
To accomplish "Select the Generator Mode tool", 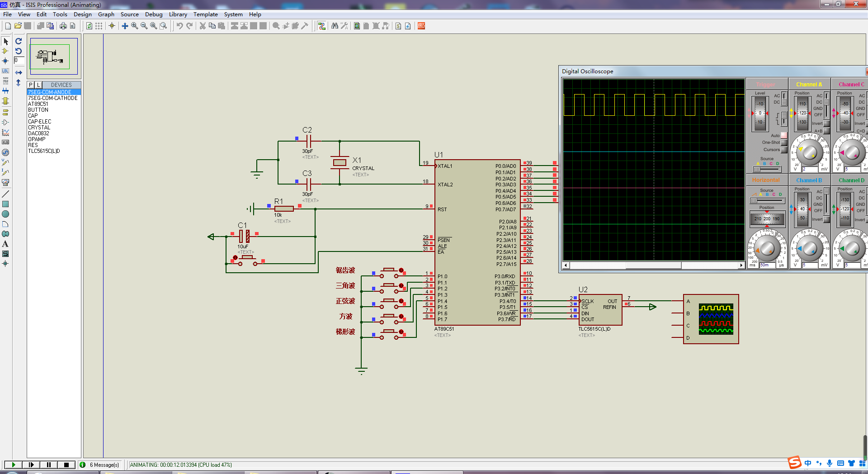I will pos(5,152).
